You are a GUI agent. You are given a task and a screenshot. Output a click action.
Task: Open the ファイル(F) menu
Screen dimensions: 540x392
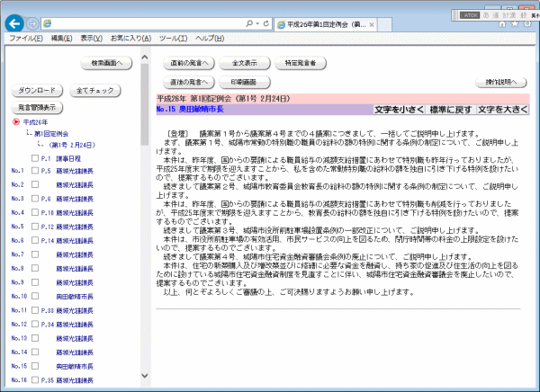point(26,38)
